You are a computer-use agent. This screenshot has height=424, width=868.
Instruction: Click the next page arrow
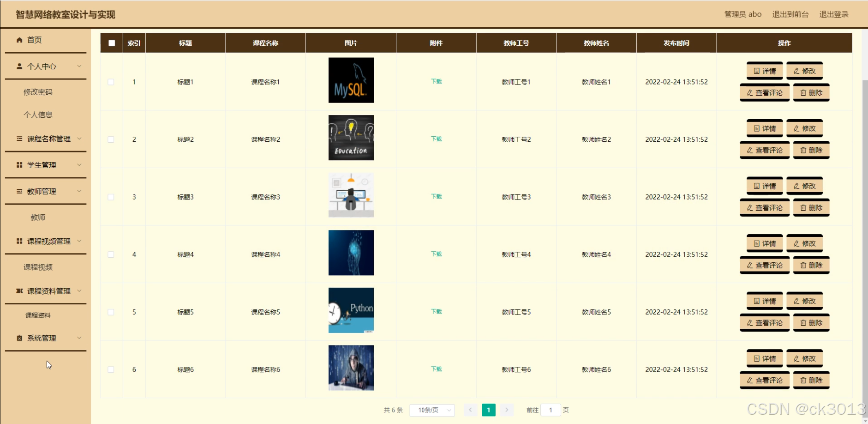coord(507,410)
